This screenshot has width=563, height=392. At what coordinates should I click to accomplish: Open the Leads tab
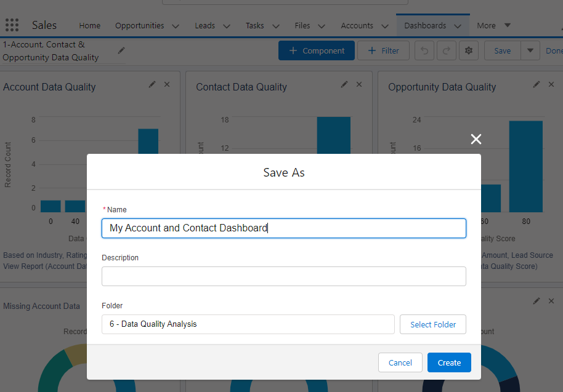click(205, 25)
